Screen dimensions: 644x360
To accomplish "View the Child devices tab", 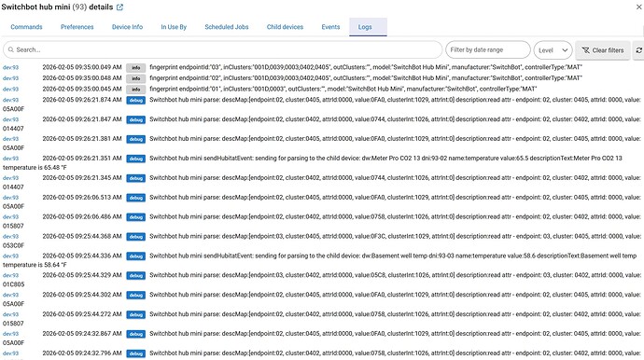I will coord(285,27).
